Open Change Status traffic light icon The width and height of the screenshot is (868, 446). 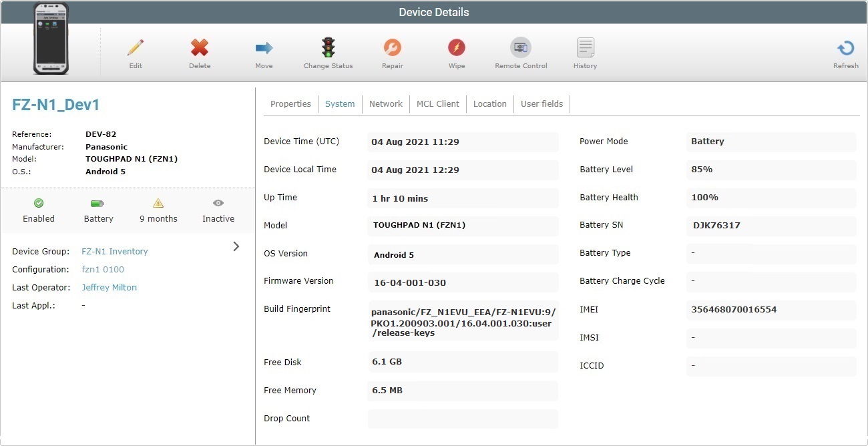(x=328, y=48)
